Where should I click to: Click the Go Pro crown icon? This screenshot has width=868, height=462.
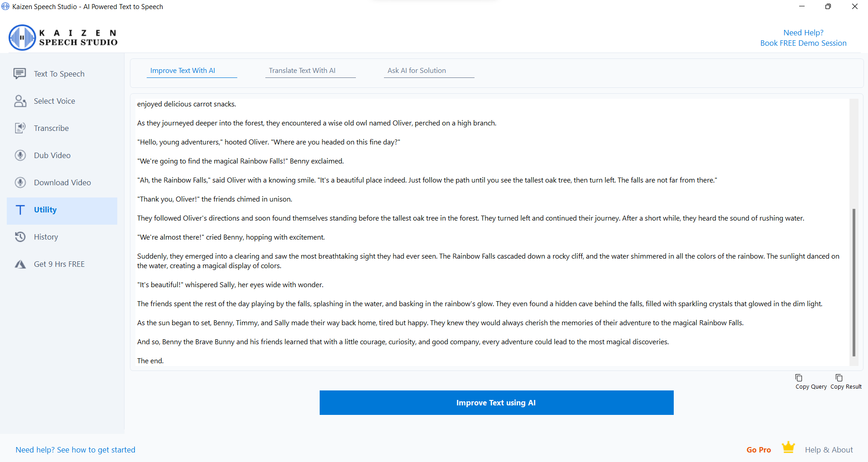coord(788,448)
